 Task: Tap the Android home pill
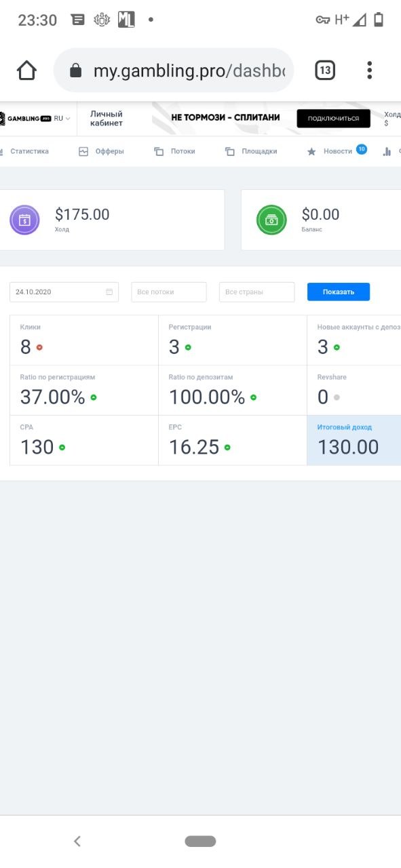[x=200, y=841]
